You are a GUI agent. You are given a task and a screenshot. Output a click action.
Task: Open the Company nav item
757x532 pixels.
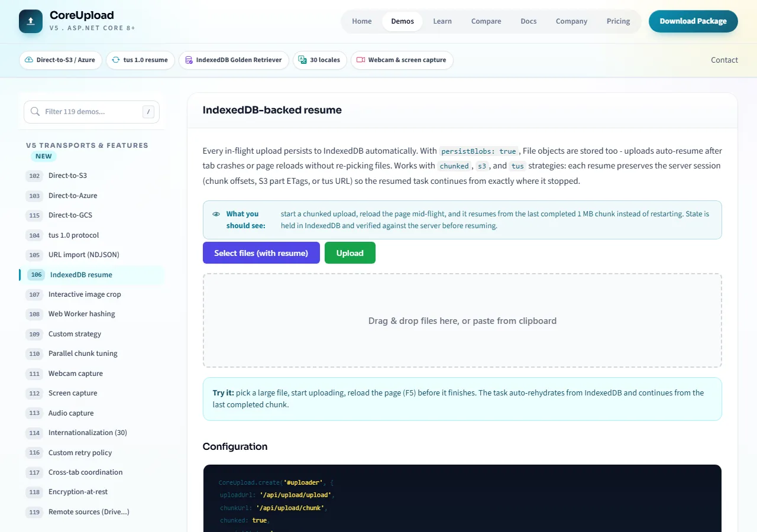click(571, 21)
